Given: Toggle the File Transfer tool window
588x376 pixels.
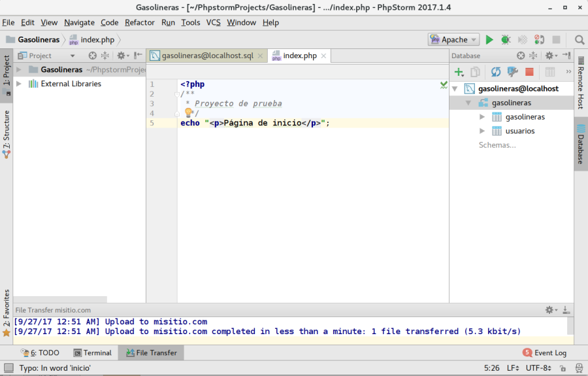Looking at the screenshot, I should 151,352.
